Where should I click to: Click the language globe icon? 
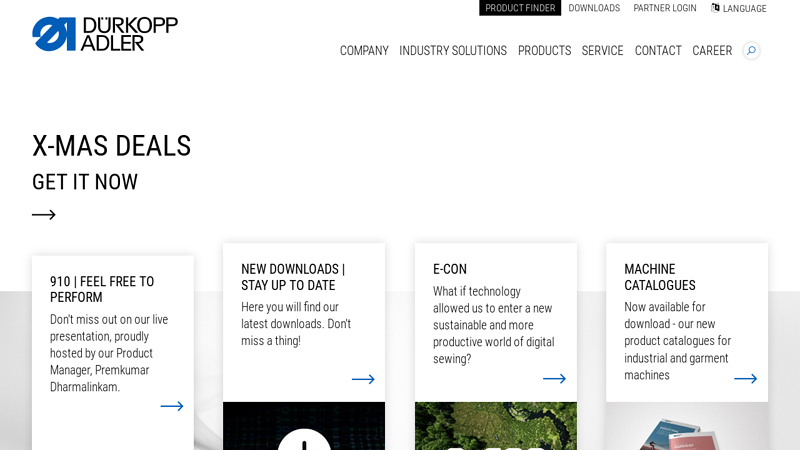click(716, 8)
